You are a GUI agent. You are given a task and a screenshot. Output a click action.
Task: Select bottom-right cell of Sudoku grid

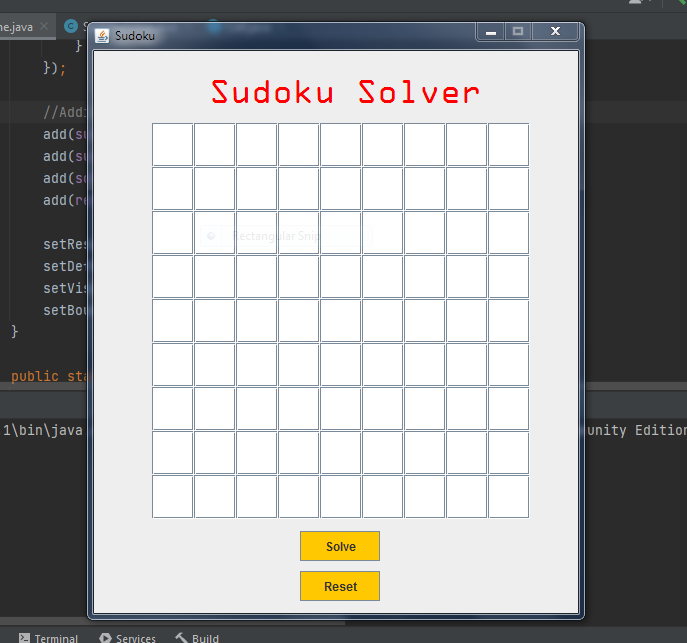[509, 497]
